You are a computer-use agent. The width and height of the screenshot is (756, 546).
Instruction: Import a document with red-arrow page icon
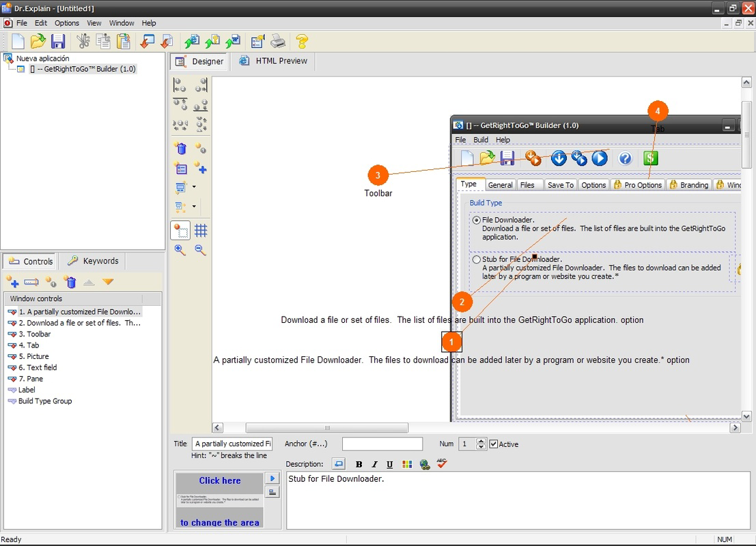click(167, 42)
